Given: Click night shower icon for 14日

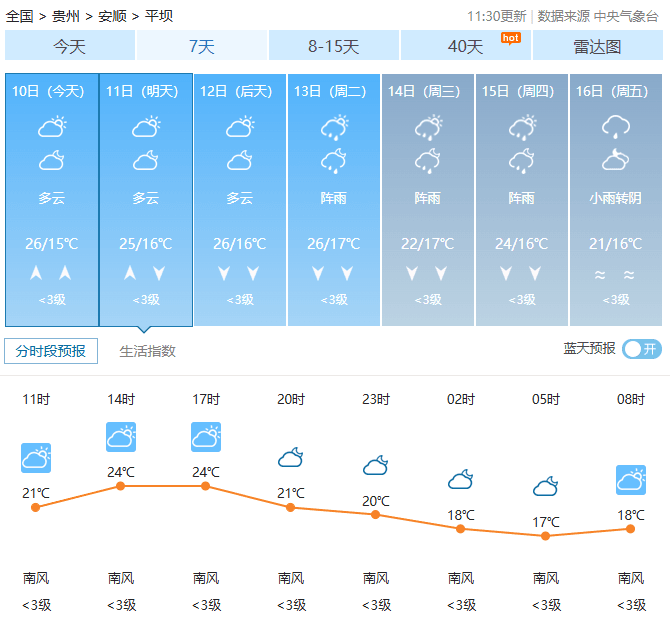Looking at the screenshot, I should [x=428, y=161].
